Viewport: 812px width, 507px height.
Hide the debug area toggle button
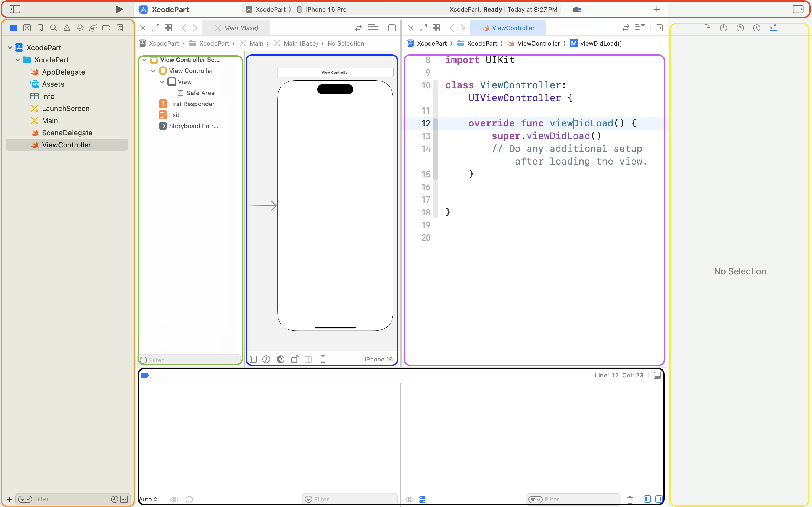[657, 375]
